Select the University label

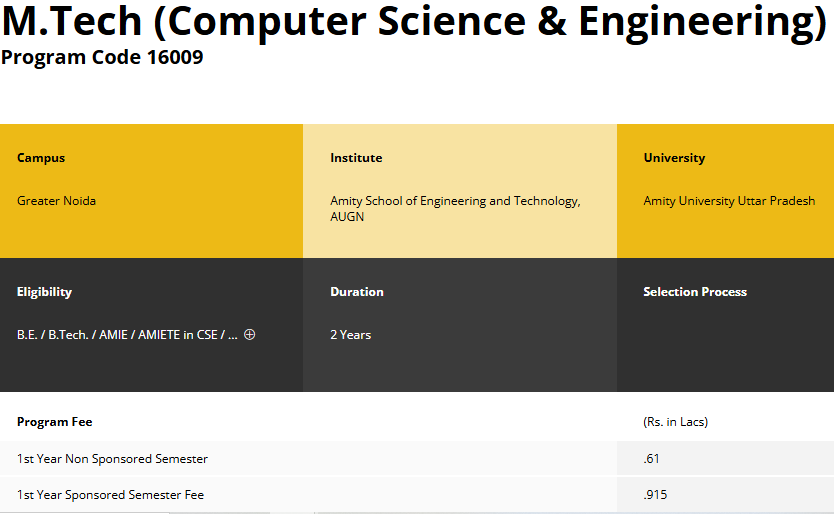pyautogui.click(x=674, y=158)
